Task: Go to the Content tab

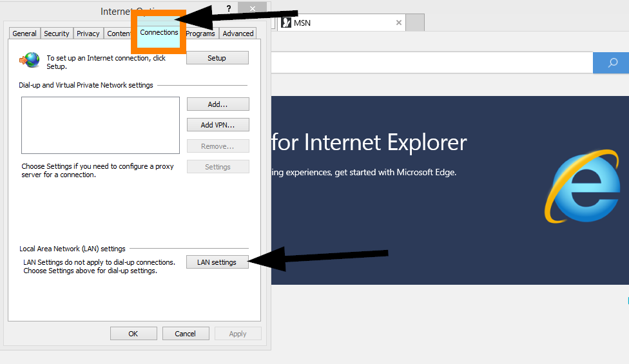Action: tap(118, 34)
